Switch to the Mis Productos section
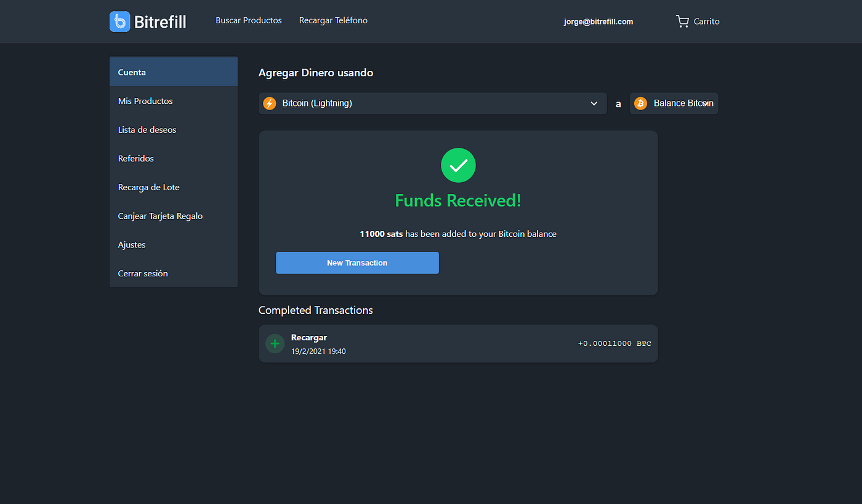862x504 pixels. click(145, 100)
